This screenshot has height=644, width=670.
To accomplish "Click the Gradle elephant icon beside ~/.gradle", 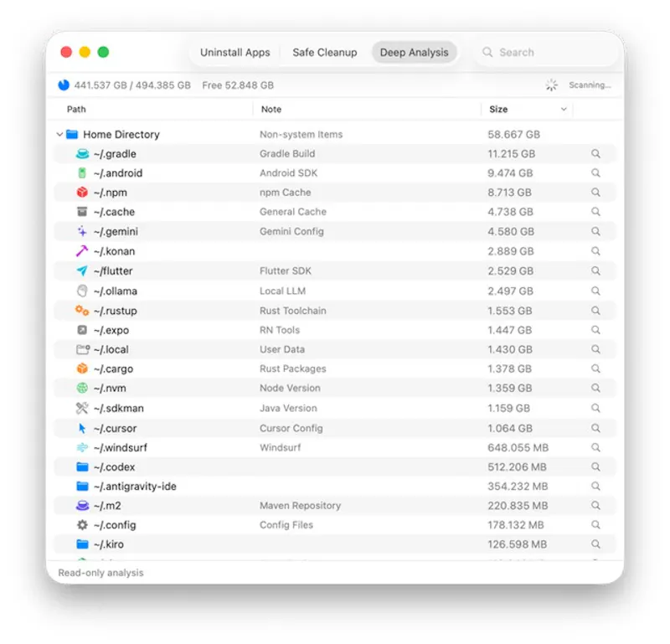I will [82, 154].
